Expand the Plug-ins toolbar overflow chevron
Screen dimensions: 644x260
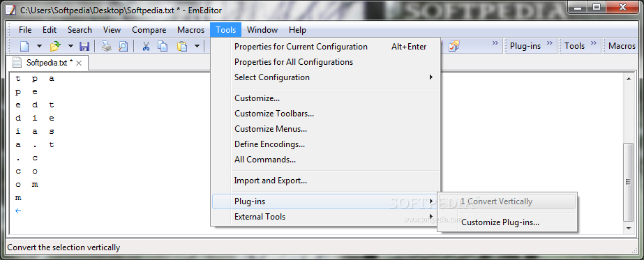(550, 43)
